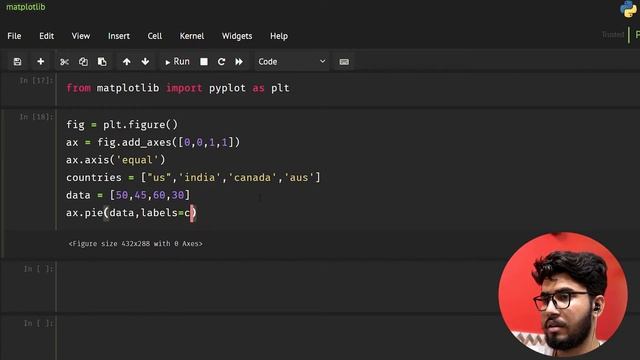Click the data = [50,45,60,30] line
This screenshot has width=640, height=360.
[128, 195]
